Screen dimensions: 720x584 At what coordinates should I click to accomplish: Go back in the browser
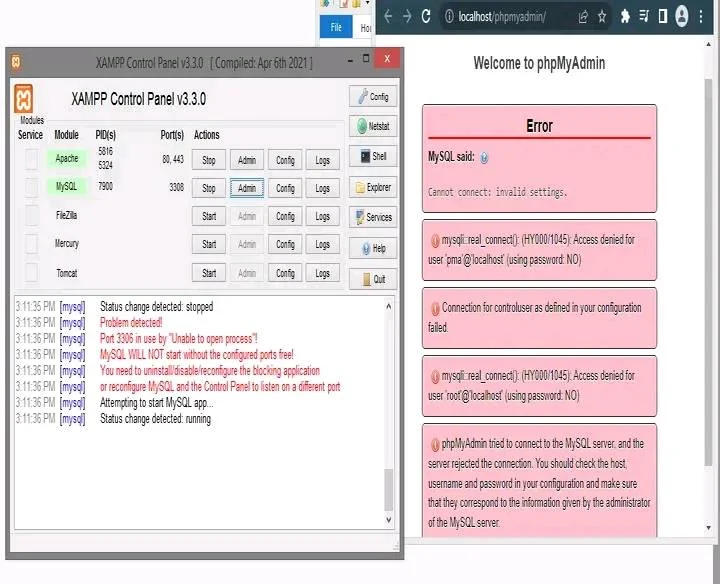[x=388, y=17]
